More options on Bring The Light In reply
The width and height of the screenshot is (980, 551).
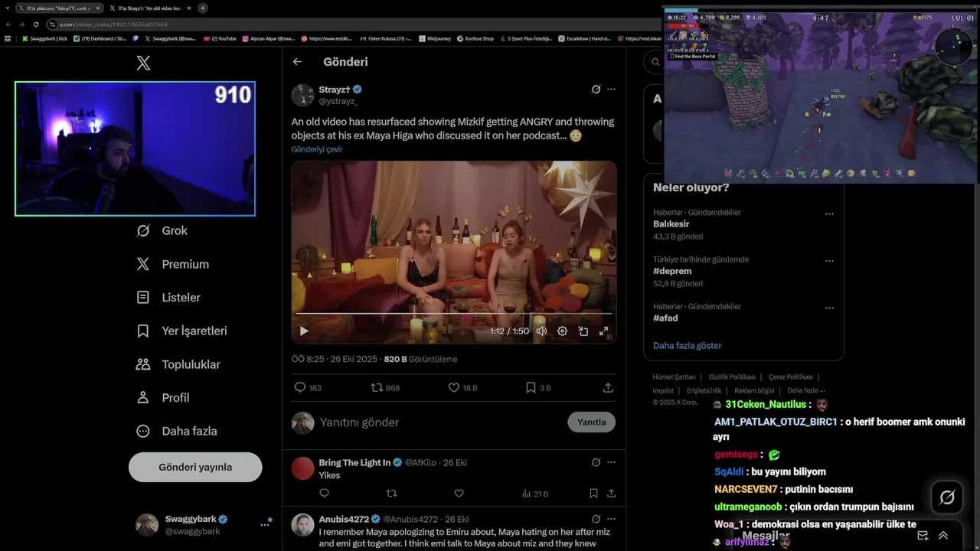pos(611,462)
